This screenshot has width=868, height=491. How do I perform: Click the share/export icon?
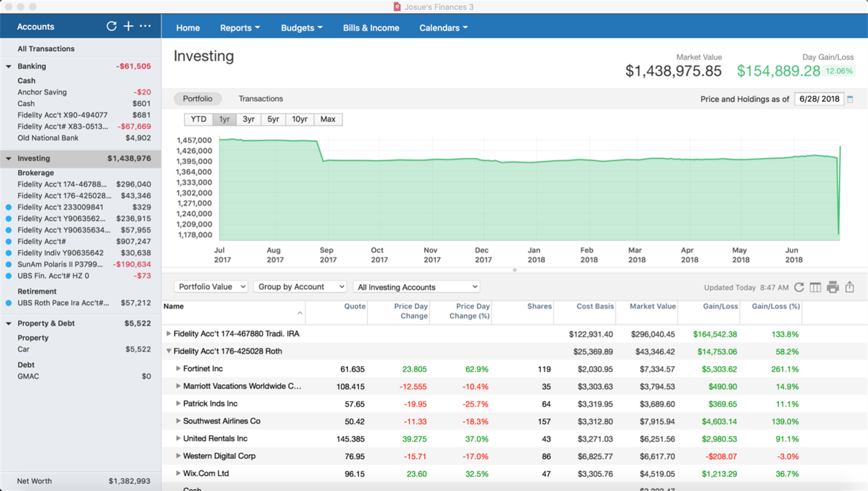point(850,287)
